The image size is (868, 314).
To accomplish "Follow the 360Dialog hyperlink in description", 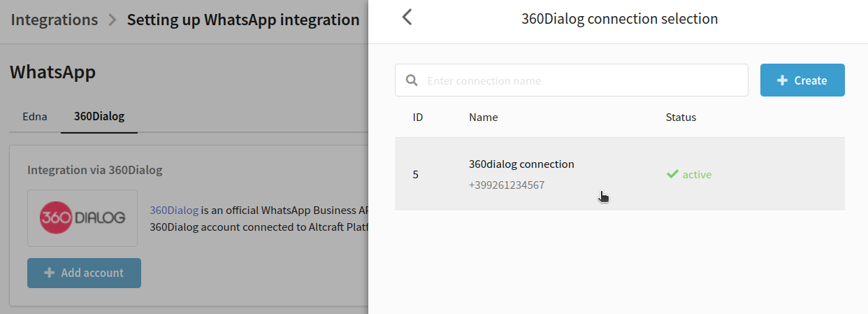I will pyautogui.click(x=174, y=210).
